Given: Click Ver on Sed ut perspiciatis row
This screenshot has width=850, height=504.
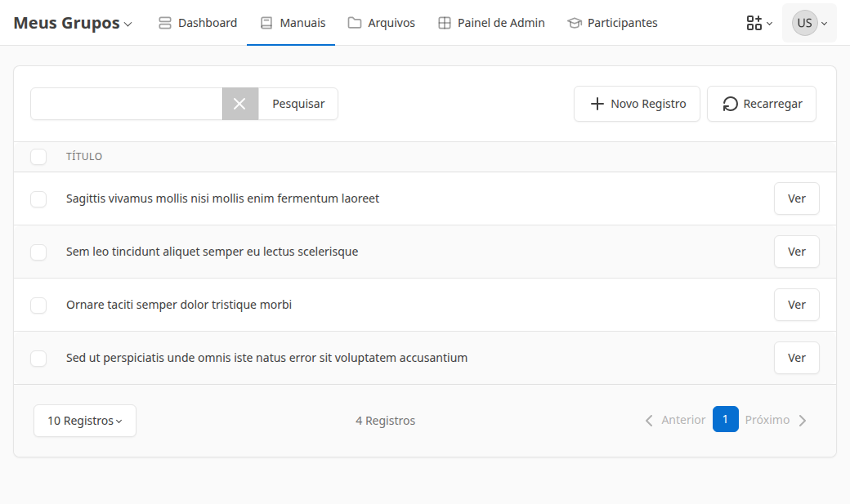Looking at the screenshot, I should pos(796,358).
